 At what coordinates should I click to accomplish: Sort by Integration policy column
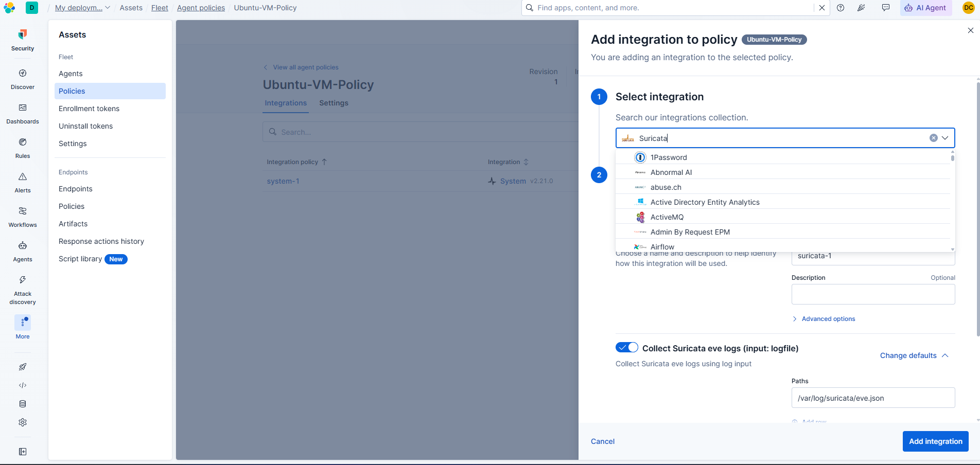(297, 162)
